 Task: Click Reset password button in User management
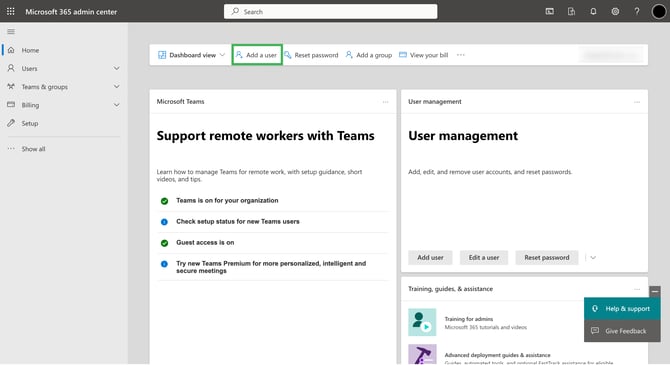547,258
